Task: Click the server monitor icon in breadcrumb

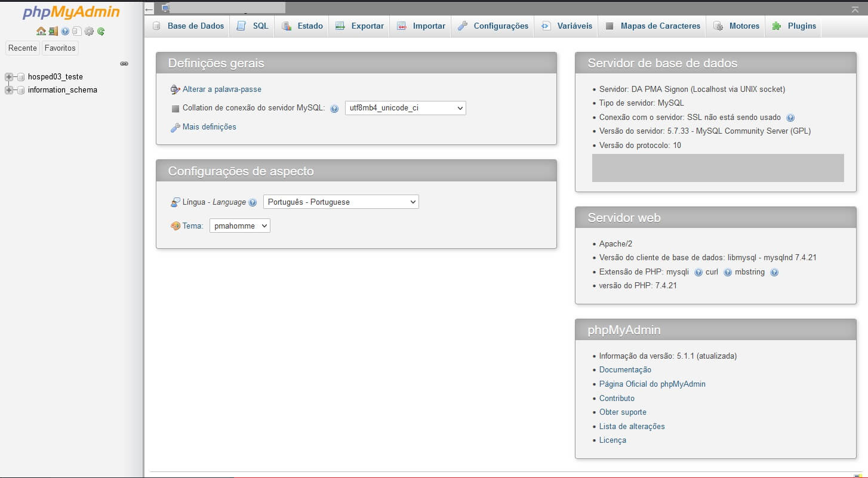Action: point(165,8)
